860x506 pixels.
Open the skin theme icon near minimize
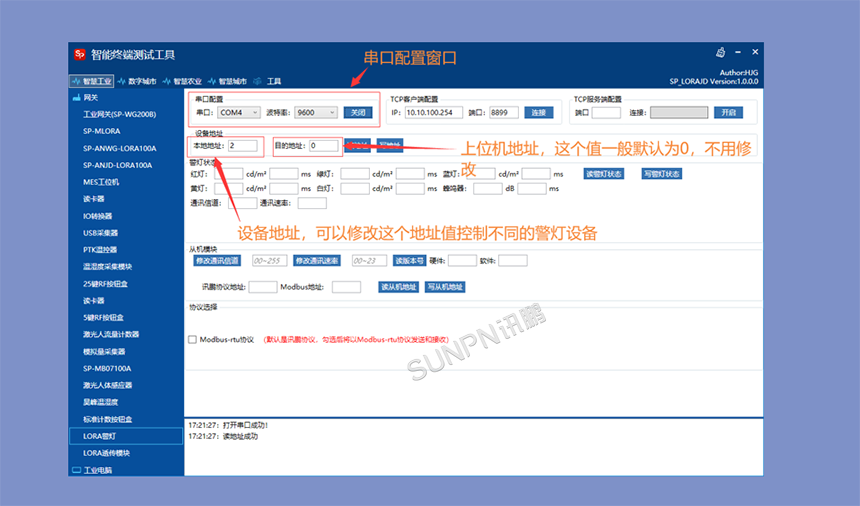720,52
